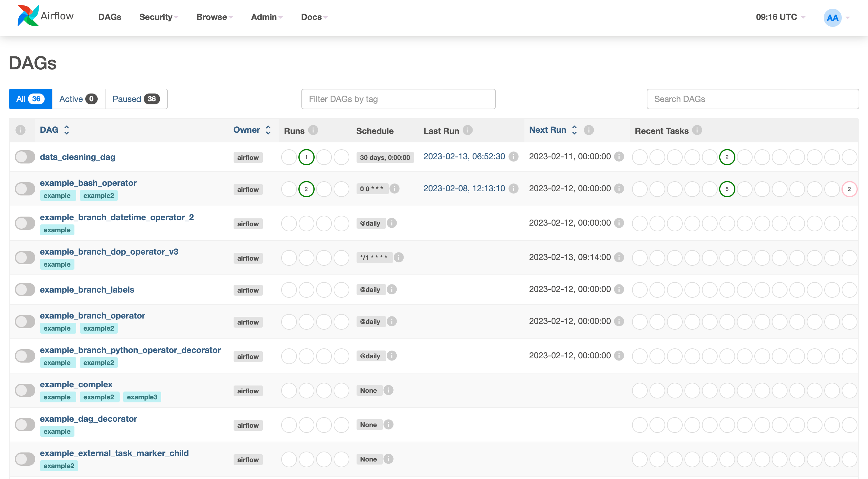
Task: Open example_complex DAG link
Action: pos(76,385)
